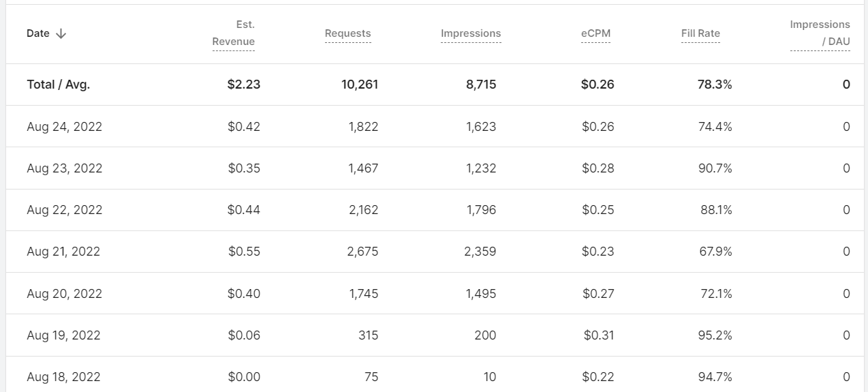Click the sort arrow next to Date

(61, 33)
